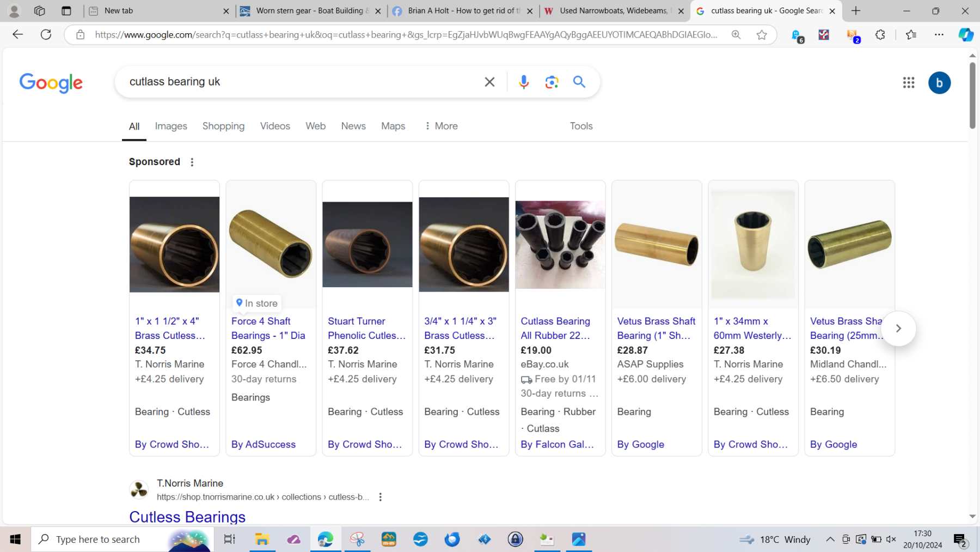
Task: Click the Force 4 Shaft Bearings image
Action: pyautogui.click(x=271, y=244)
